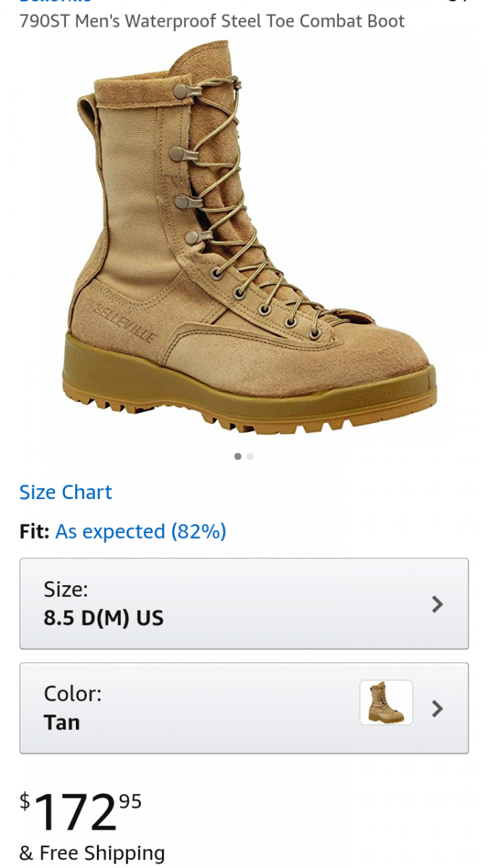Expand the Color selector chevron arrow
This screenshot has height=868, width=488.
click(437, 708)
